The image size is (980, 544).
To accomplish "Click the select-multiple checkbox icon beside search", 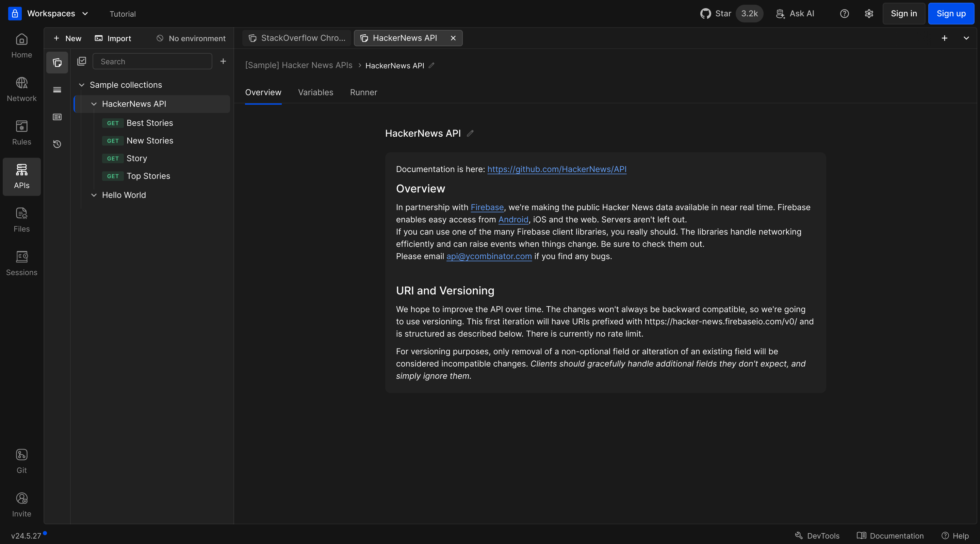I will 82,61.
